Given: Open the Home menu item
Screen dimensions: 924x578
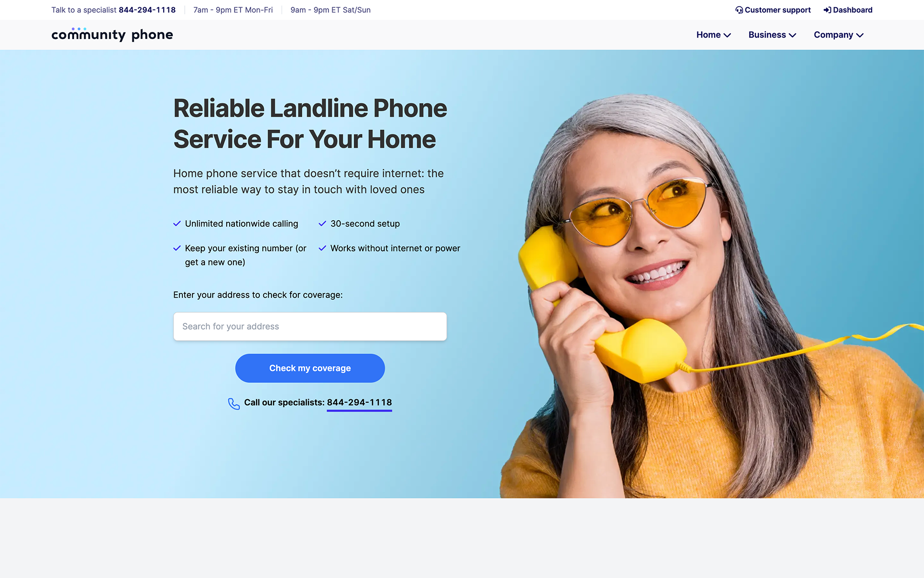Looking at the screenshot, I should coord(708,35).
